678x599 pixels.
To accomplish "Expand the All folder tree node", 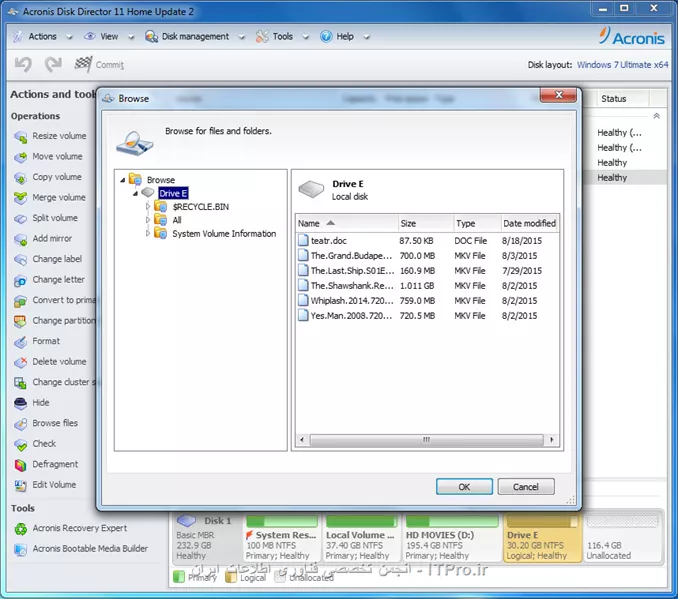I will [148, 220].
